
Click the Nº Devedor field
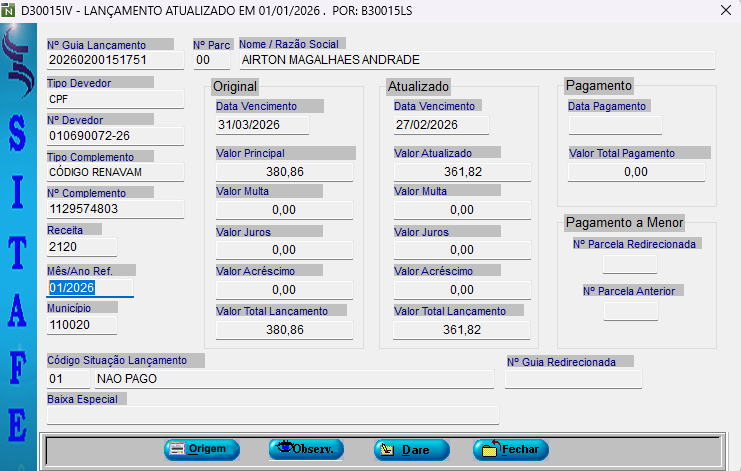point(115,136)
